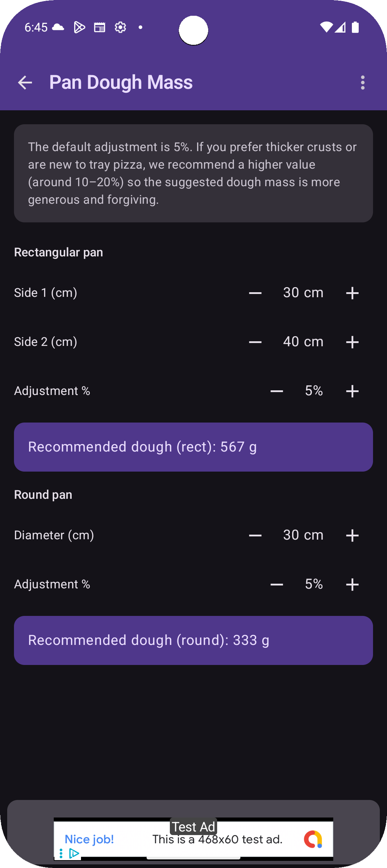Decrease Side 2 length with minus

[x=255, y=342]
